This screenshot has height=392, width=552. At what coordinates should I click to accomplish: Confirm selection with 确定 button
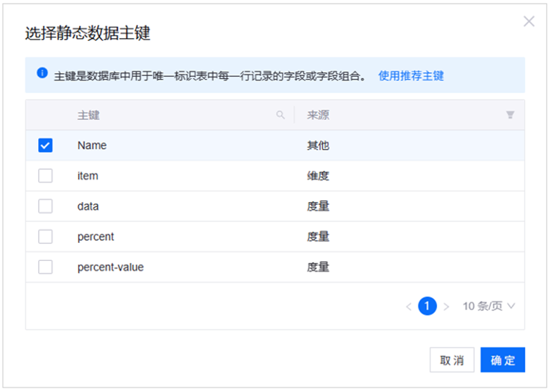(x=503, y=360)
